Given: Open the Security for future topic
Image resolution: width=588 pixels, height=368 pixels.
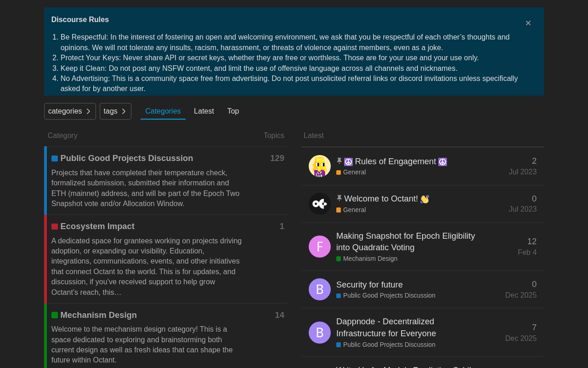Looking at the screenshot, I should (369, 285).
